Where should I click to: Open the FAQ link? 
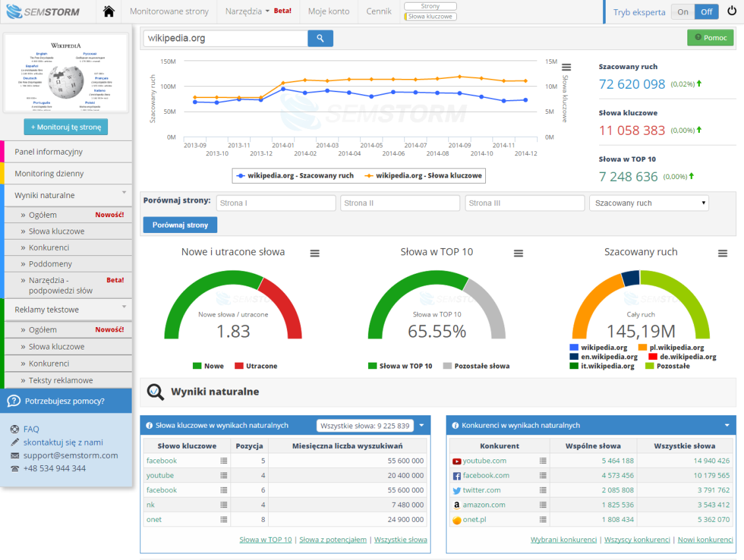tap(32, 429)
